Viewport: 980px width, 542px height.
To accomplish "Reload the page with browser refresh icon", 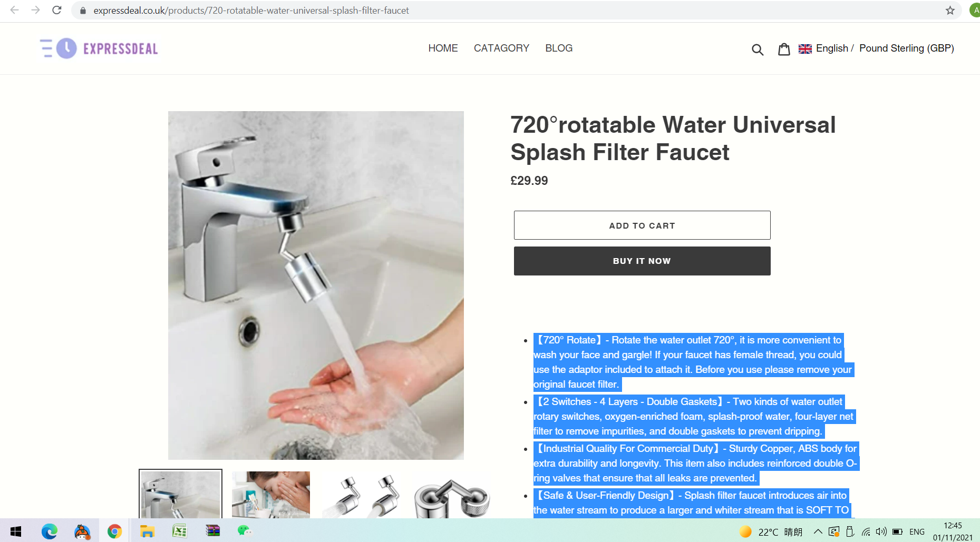I will point(57,10).
